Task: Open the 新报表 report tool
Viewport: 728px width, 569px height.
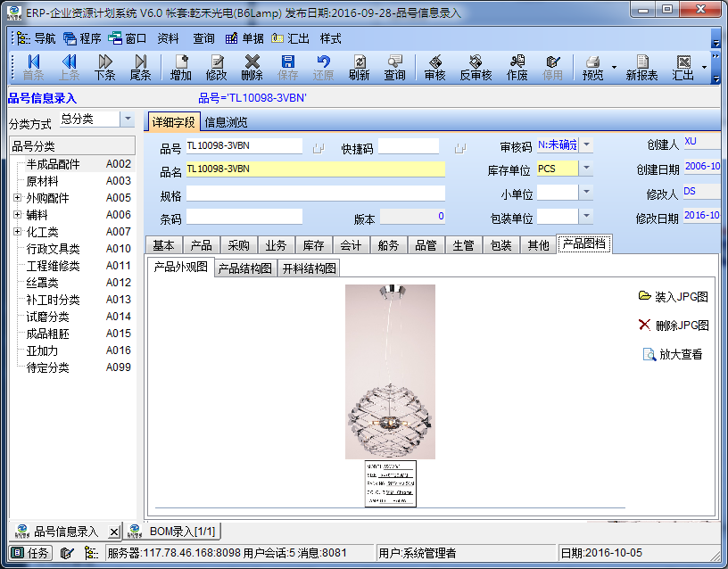Action: [x=641, y=68]
